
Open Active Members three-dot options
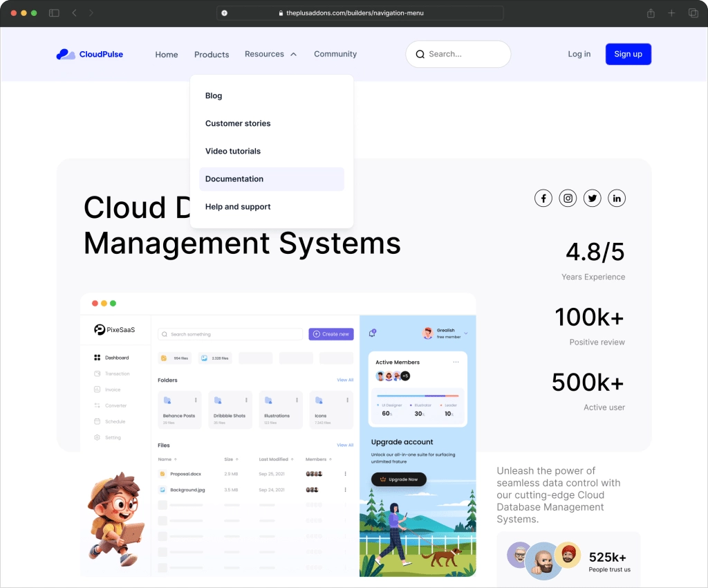[x=456, y=362]
